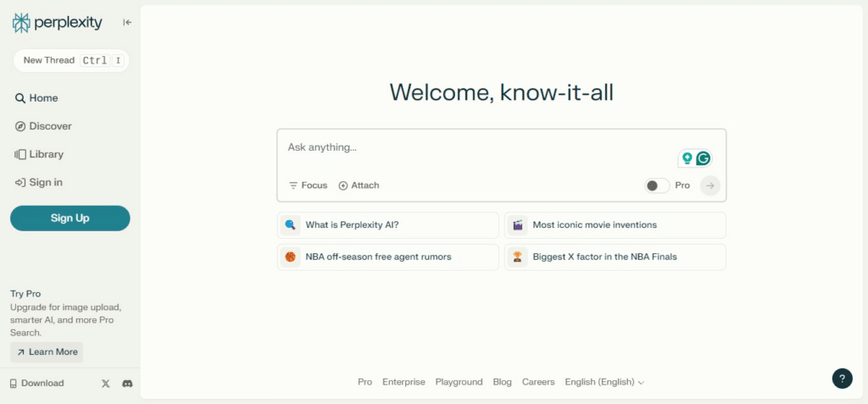Screen dimensions: 868x404
Task: Open the English (English) language dropdown
Action: coord(604,383)
